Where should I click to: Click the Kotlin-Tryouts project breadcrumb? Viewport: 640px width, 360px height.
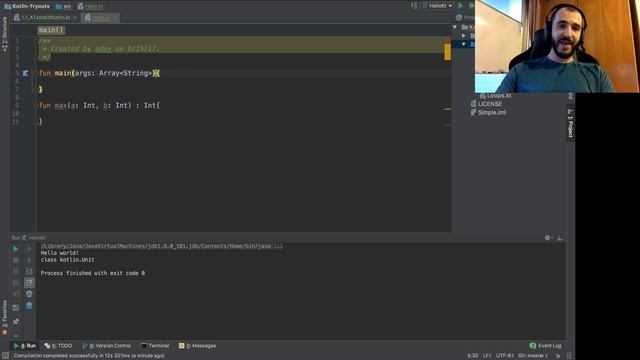(27, 6)
